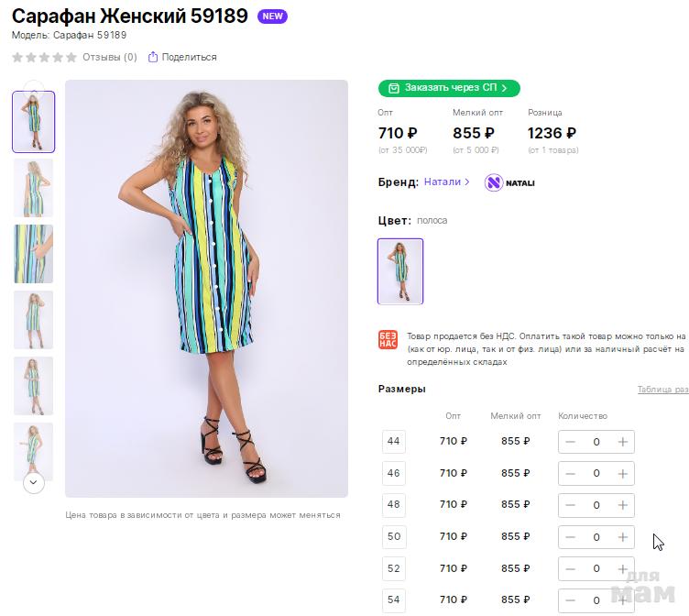The image size is (689, 616).
Task: Open Таблица размеров size chart link
Action: coord(662,390)
